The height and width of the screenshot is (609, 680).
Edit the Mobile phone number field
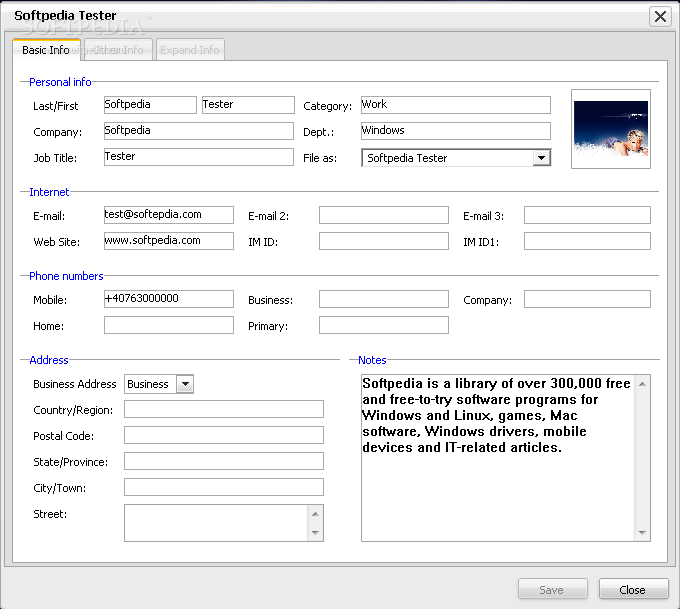[169, 299]
